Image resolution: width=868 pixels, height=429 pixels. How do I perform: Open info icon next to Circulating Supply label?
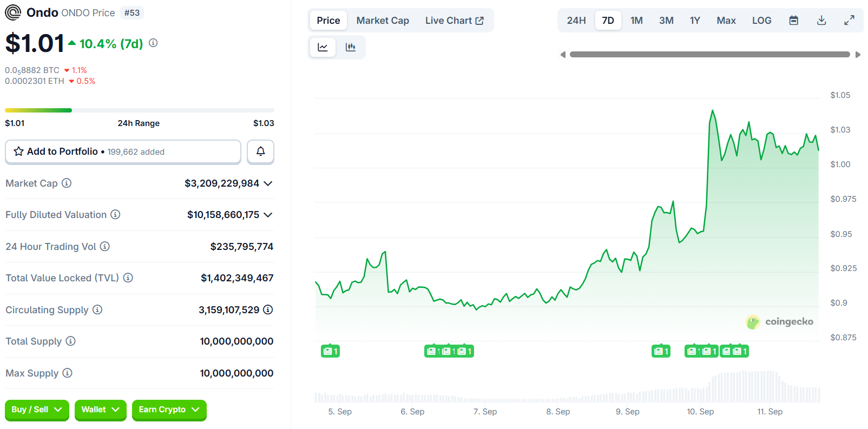97,309
